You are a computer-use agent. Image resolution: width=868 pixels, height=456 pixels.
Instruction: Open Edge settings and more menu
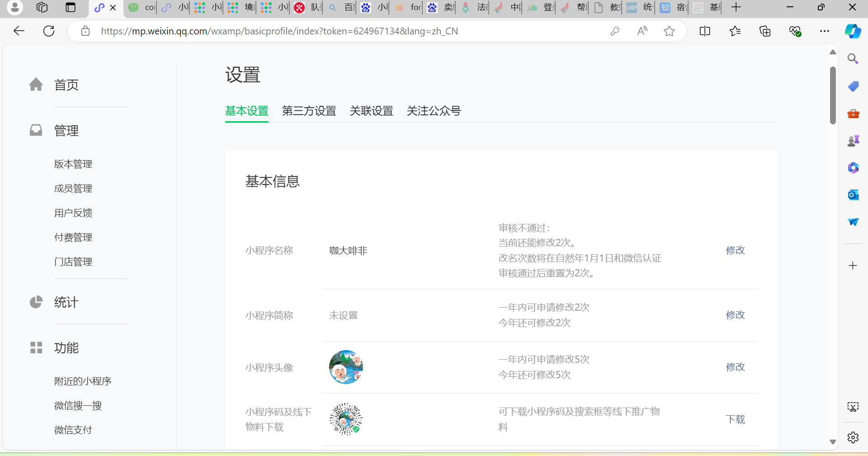825,31
